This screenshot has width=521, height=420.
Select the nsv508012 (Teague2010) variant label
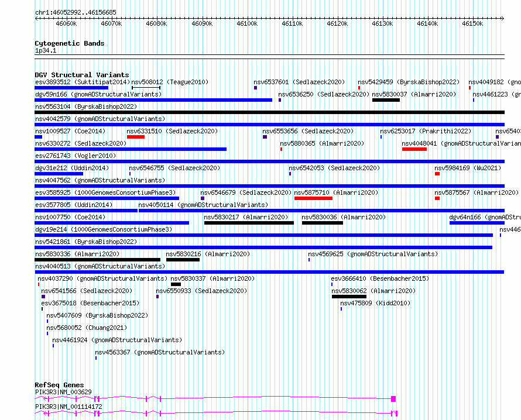pos(170,82)
